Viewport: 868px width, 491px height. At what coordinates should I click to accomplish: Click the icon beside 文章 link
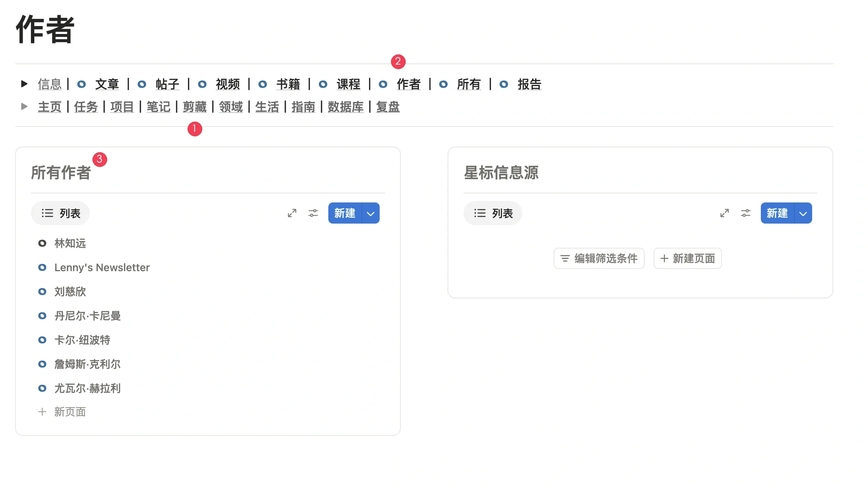click(82, 84)
